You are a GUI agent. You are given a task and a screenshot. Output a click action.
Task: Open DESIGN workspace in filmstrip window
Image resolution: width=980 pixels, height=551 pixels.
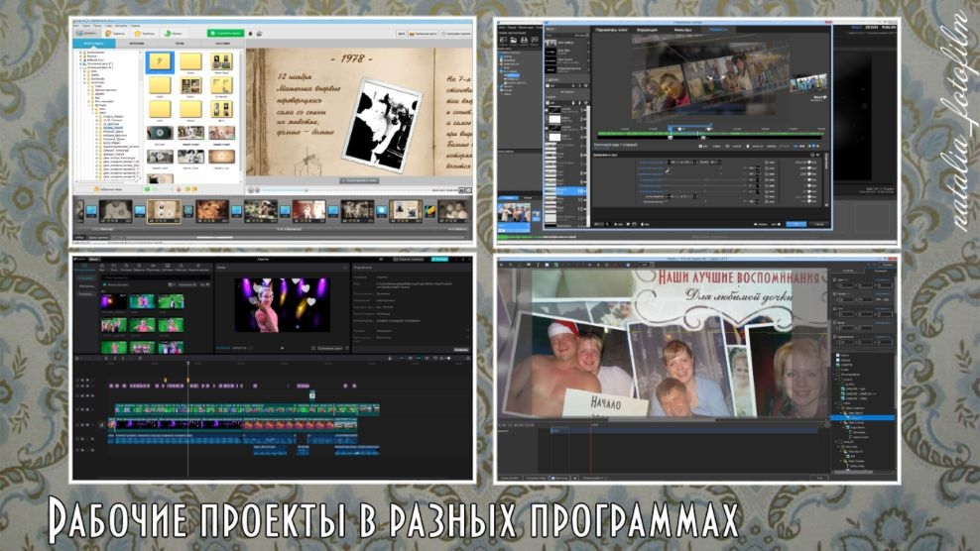(872, 28)
